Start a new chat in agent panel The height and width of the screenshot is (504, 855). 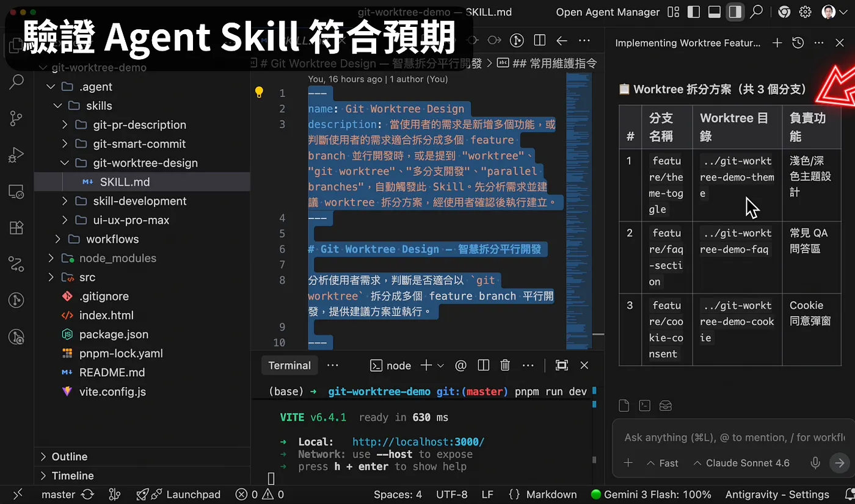pyautogui.click(x=777, y=43)
